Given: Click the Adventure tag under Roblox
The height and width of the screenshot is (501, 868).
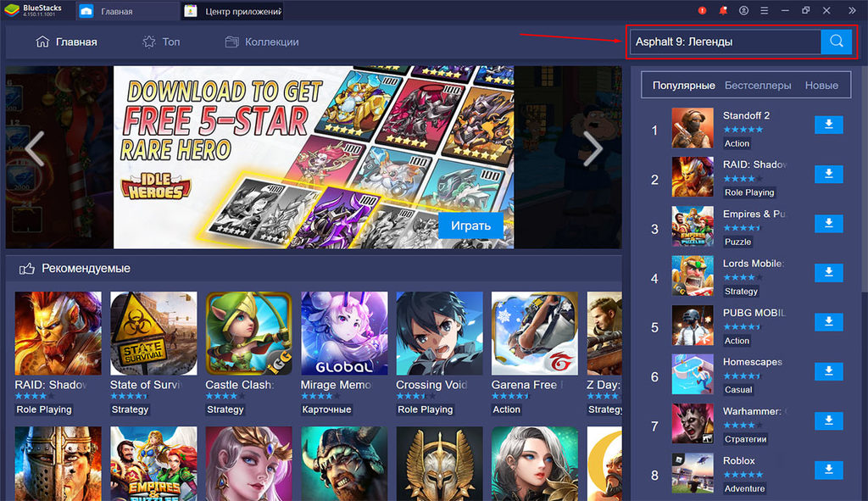Looking at the screenshot, I should point(744,489).
